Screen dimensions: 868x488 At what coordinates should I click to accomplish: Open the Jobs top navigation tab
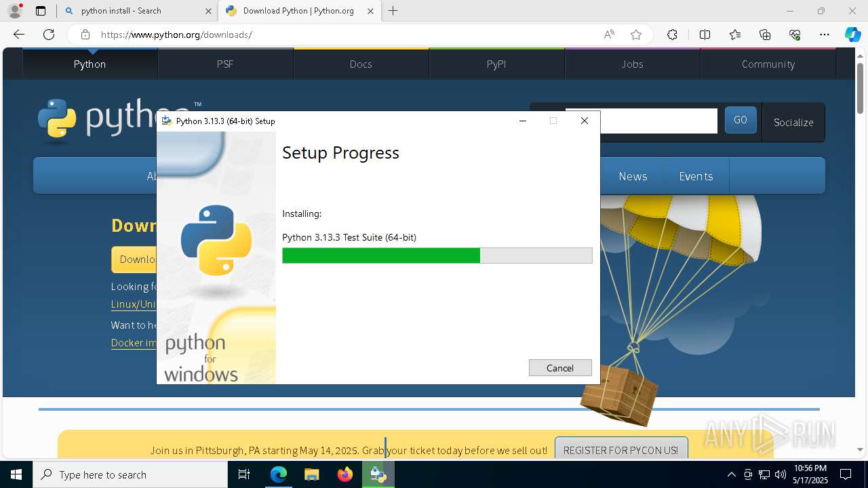pyautogui.click(x=632, y=64)
